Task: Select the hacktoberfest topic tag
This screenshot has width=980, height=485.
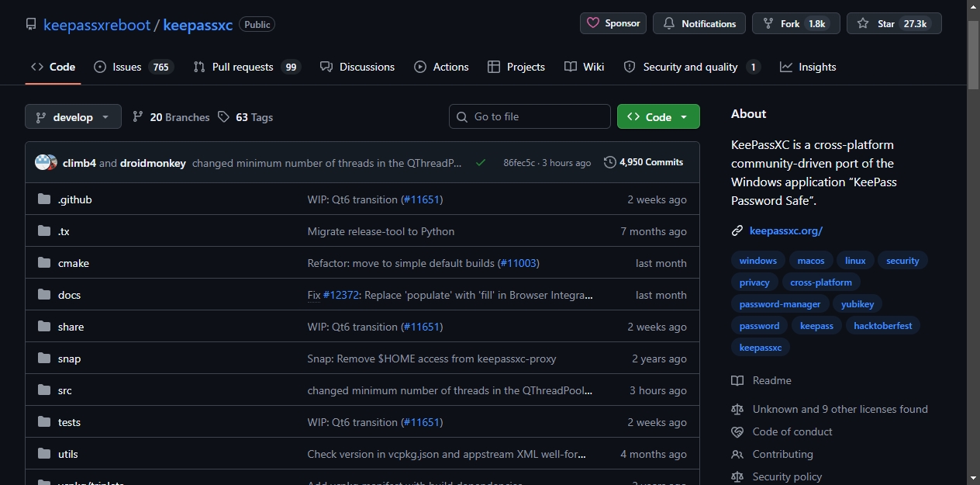Action: (883, 326)
